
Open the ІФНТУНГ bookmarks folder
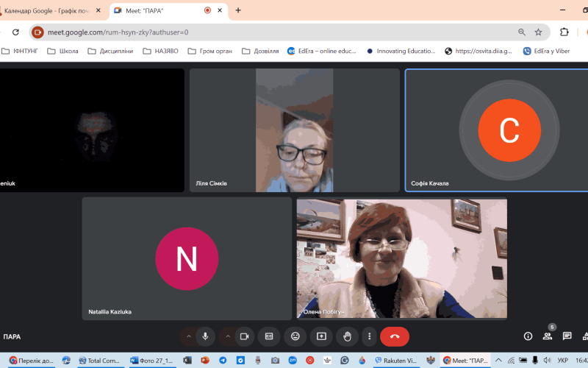tap(20, 51)
